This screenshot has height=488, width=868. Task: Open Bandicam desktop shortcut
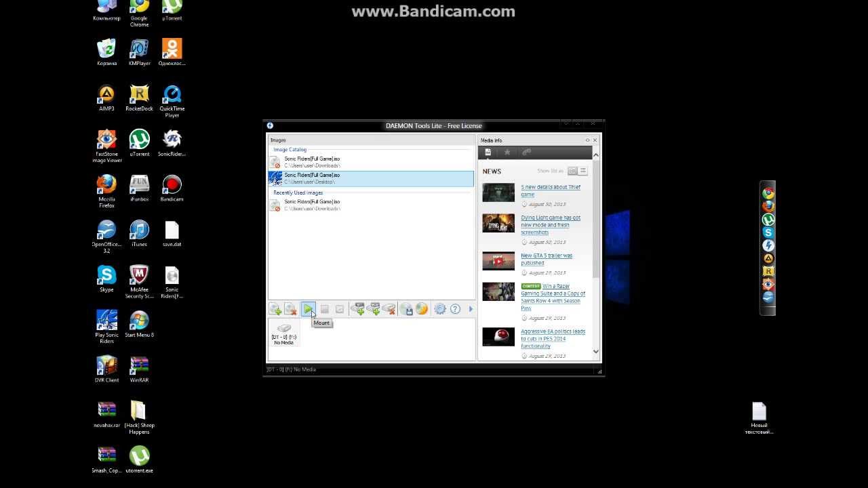172,188
